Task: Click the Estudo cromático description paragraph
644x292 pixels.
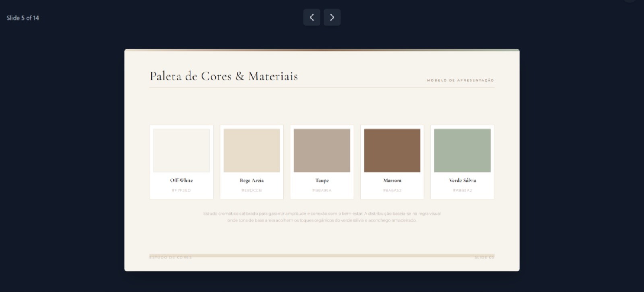Action: (x=322, y=217)
